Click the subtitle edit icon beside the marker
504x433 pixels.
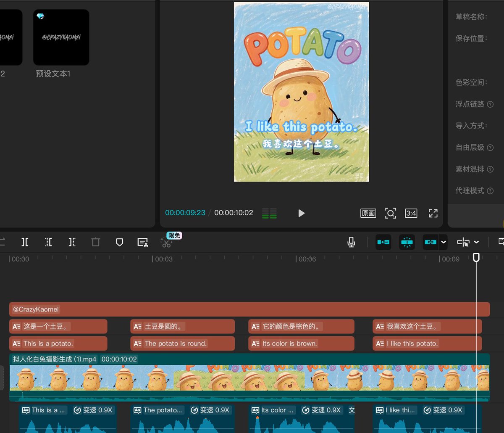click(143, 242)
